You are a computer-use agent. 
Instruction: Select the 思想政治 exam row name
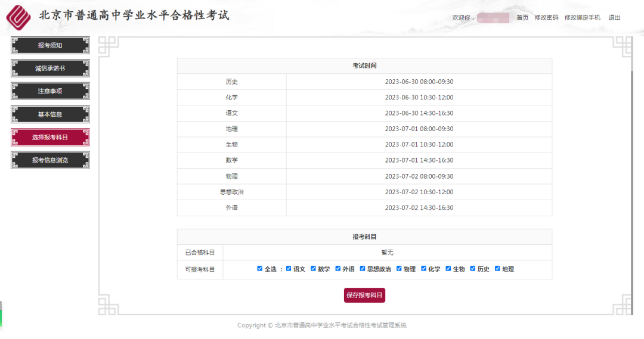click(231, 192)
